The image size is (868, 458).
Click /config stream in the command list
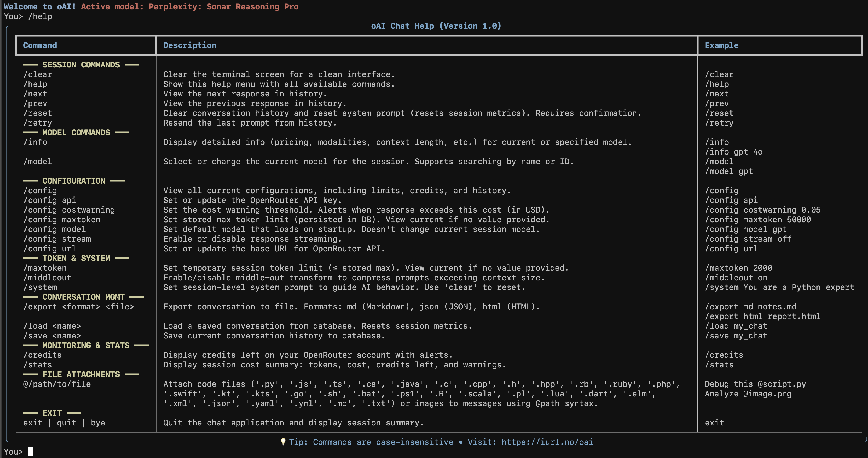57,239
